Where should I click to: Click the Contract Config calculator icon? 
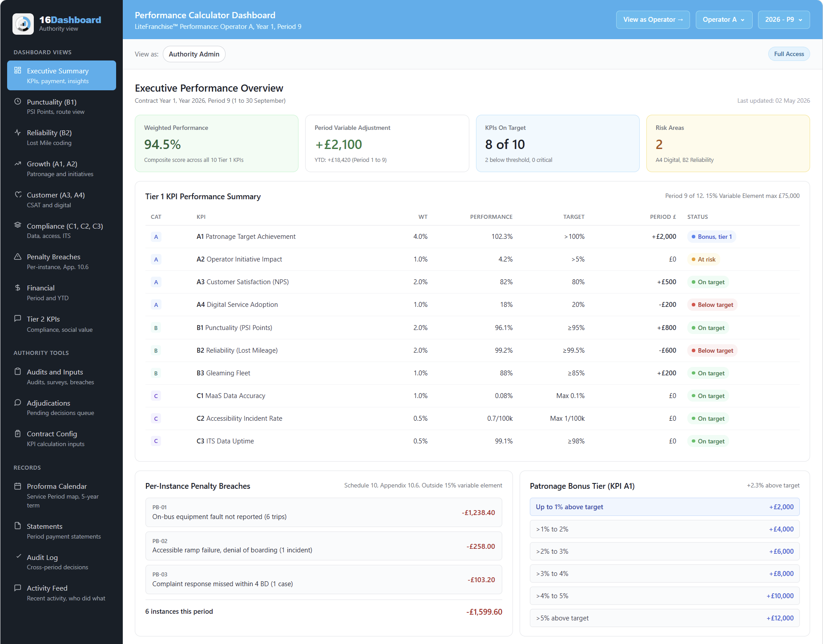pos(18,433)
